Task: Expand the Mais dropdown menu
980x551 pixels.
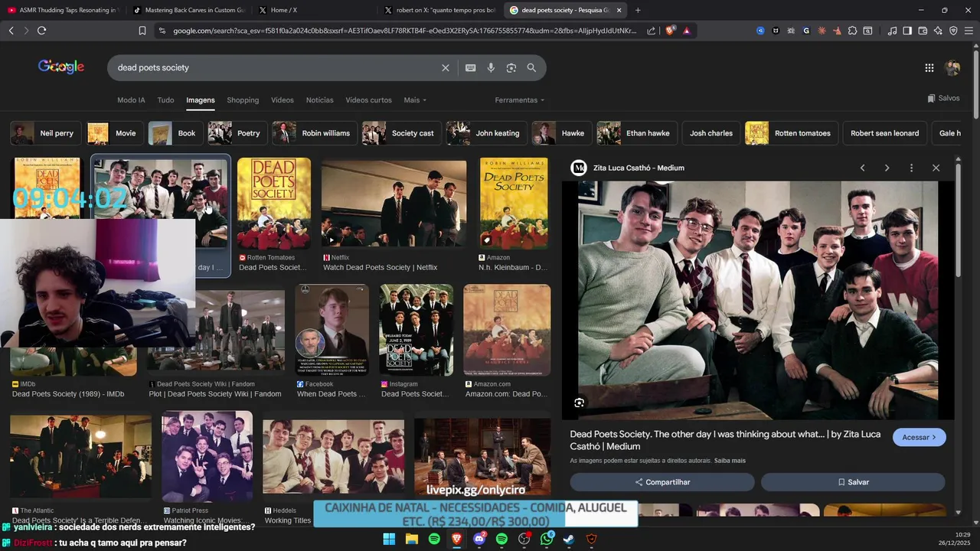Action: click(415, 100)
